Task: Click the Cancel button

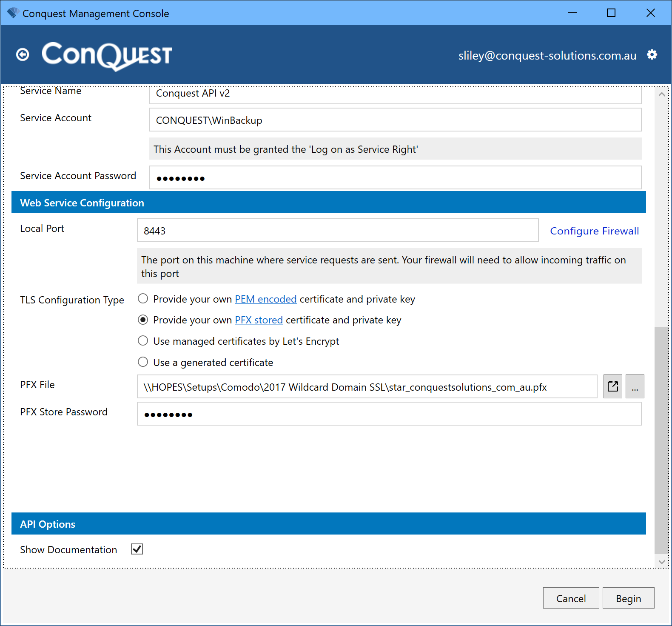Action: (571, 598)
